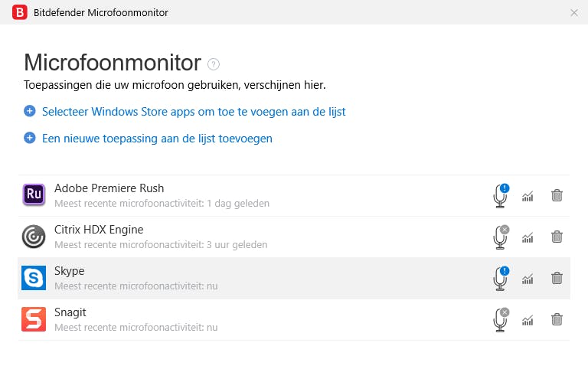View Snagit activity chart icon

[x=528, y=320]
